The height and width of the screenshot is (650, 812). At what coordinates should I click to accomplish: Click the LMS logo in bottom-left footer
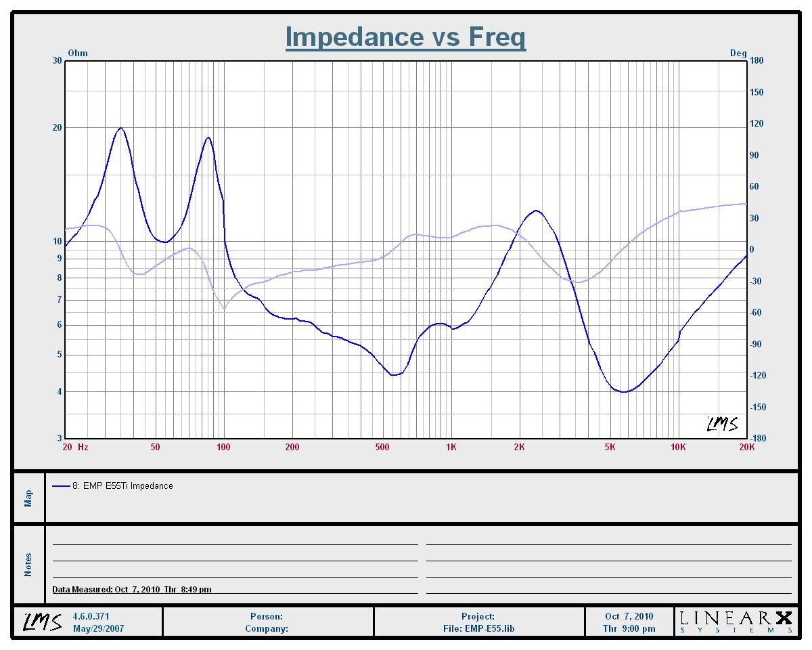pyautogui.click(x=43, y=622)
